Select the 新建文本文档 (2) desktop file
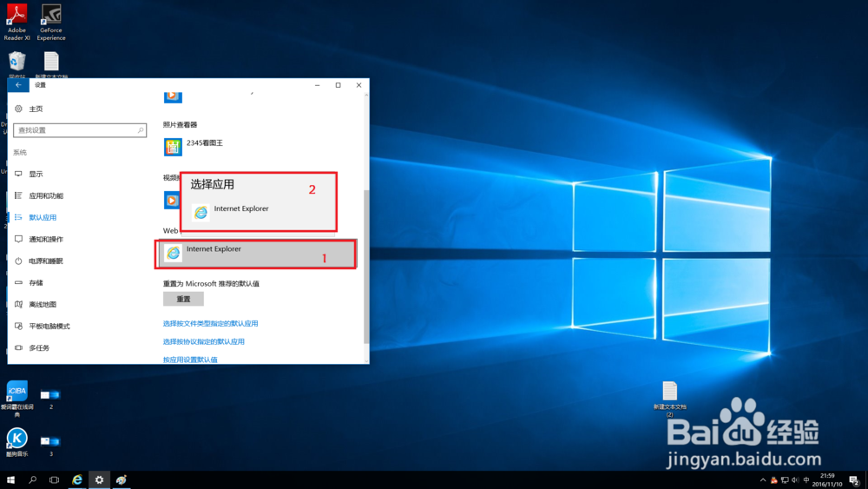This screenshot has height=489, width=868. pos(669,399)
